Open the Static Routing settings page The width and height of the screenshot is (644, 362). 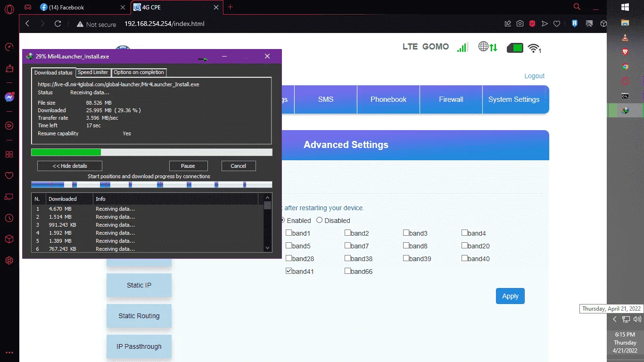[x=139, y=316]
